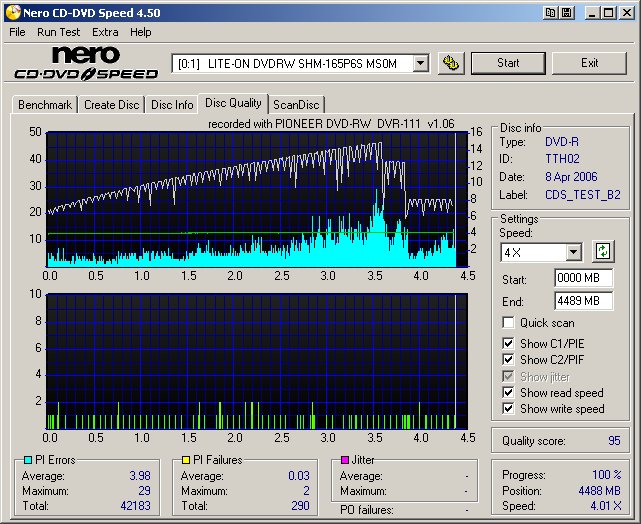Click the Quality score value 95
The height and width of the screenshot is (524, 641).
tap(614, 441)
